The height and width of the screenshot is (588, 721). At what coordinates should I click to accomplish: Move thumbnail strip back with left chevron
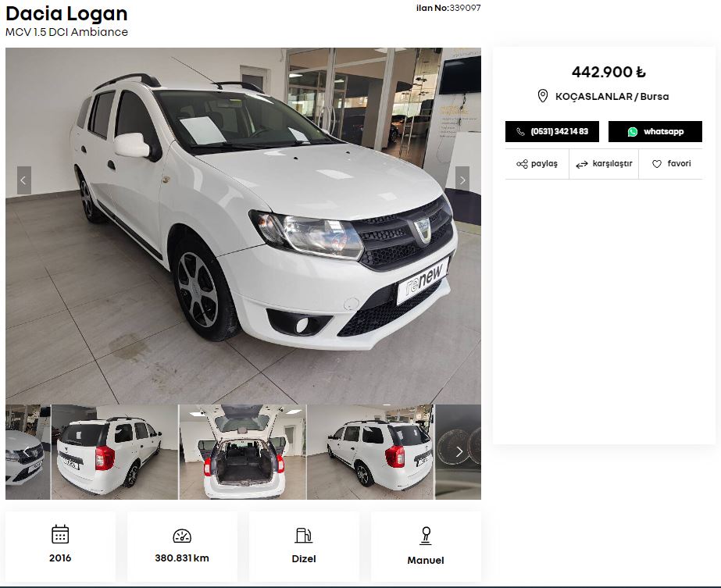point(27,452)
